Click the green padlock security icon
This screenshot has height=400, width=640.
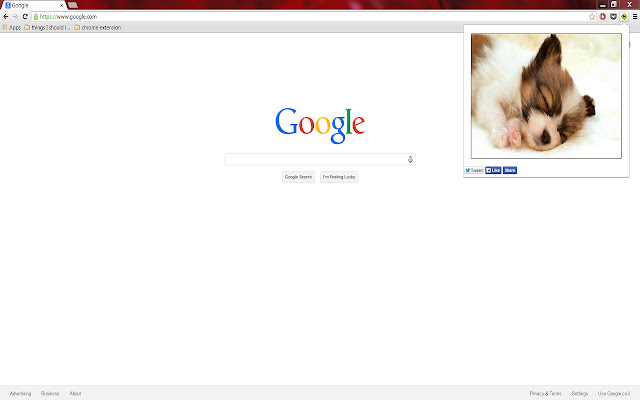point(36,17)
